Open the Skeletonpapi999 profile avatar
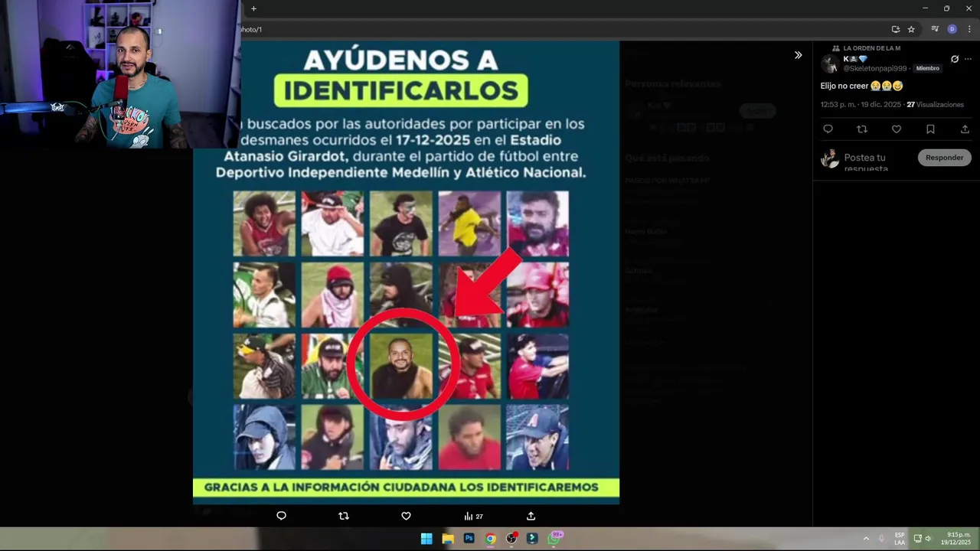The image size is (980, 551). coord(830,64)
